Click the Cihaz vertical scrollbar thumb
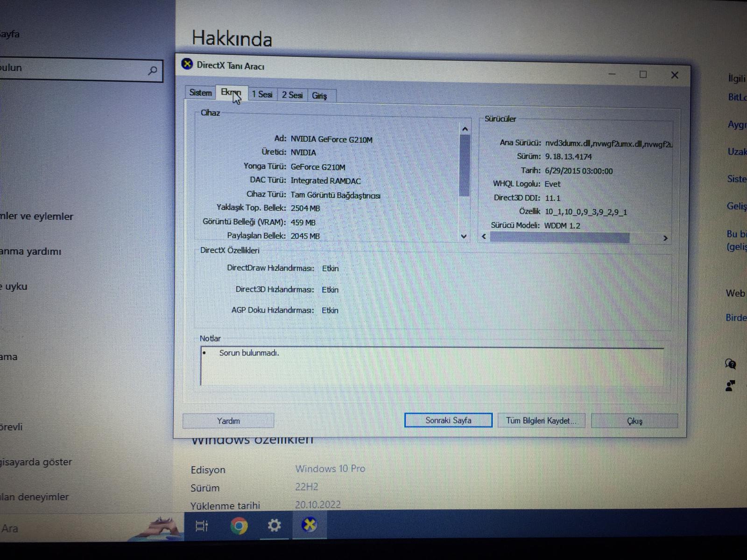The height and width of the screenshot is (560, 747). coord(464,165)
